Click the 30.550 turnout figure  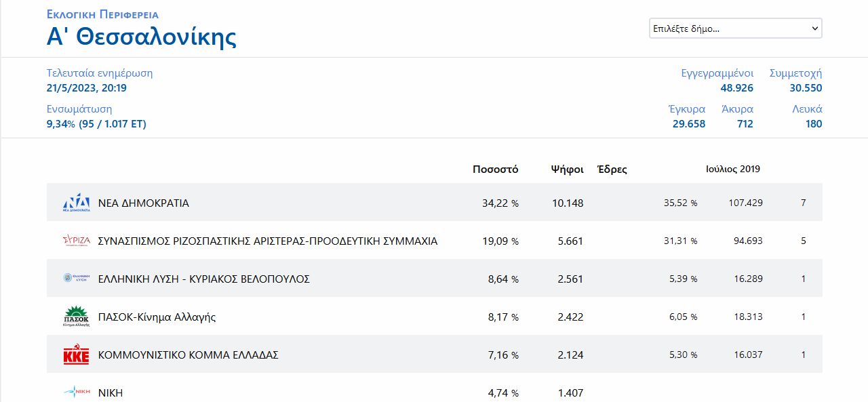pyautogui.click(x=806, y=88)
